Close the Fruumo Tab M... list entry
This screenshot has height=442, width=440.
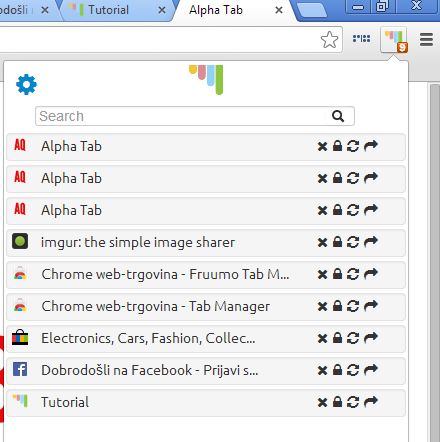[322, 274]
